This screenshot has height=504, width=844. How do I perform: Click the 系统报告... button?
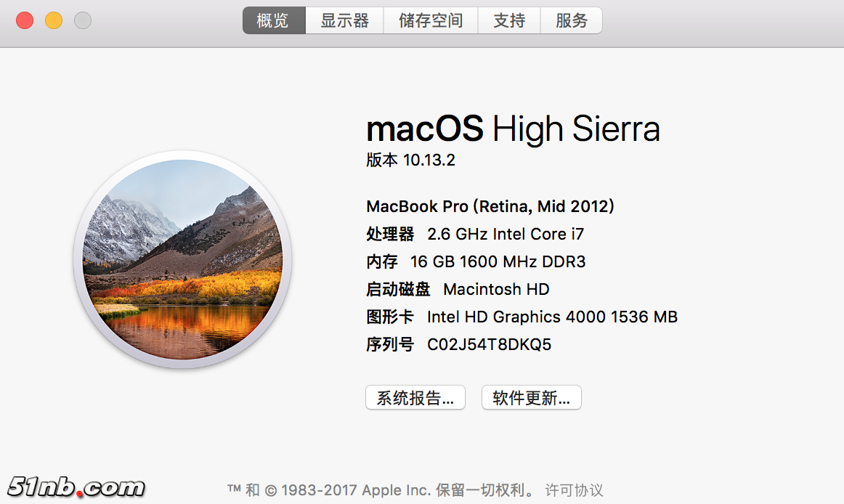coord(415,398)
